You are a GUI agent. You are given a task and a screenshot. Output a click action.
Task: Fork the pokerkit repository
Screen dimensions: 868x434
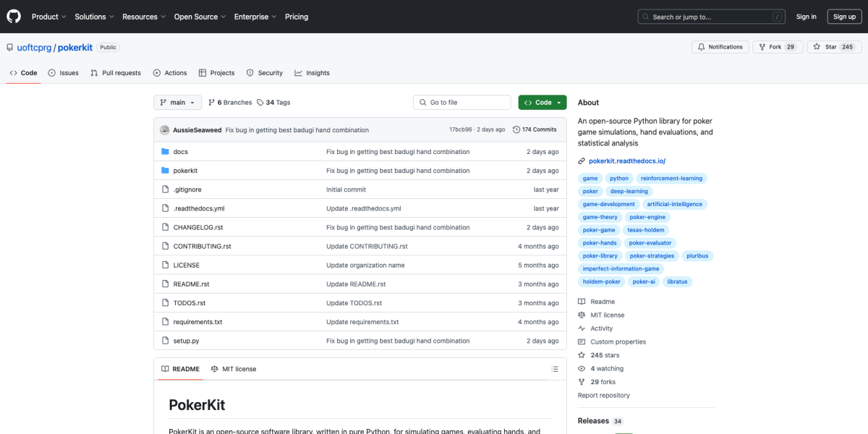[770, 47]
